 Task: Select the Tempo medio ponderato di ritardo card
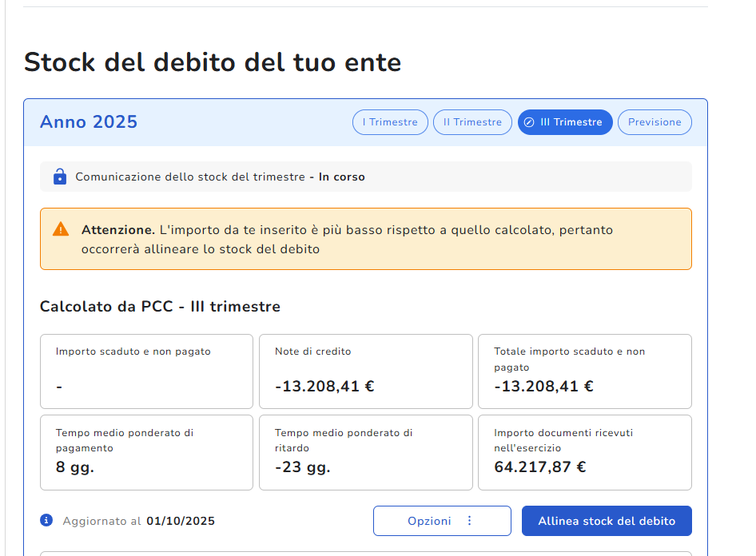click(x=365, y=452)
